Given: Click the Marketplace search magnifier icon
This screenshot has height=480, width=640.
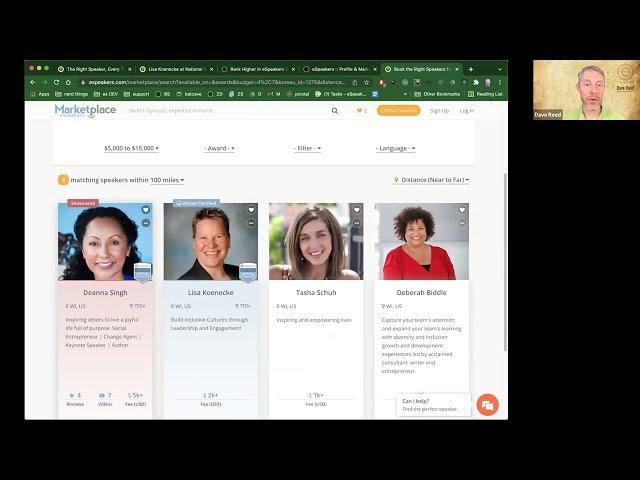Looking at the screenshot, I should pyautogui.click(x=335, y=111).
